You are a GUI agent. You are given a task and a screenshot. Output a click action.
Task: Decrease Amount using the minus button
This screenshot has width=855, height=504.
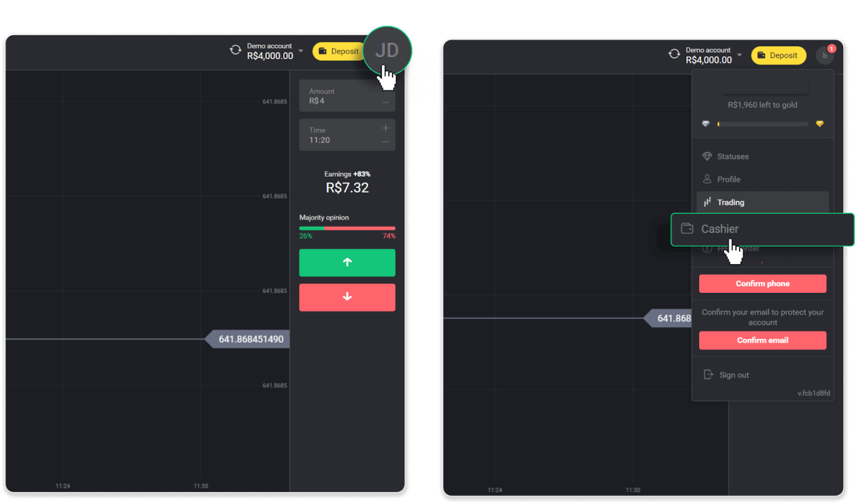point(385,103)
